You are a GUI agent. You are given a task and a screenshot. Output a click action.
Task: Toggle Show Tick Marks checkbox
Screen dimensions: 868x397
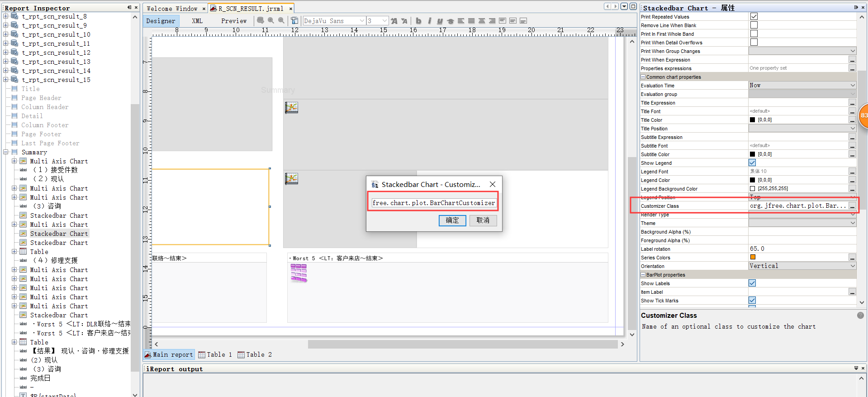click(x=752, y=301)
